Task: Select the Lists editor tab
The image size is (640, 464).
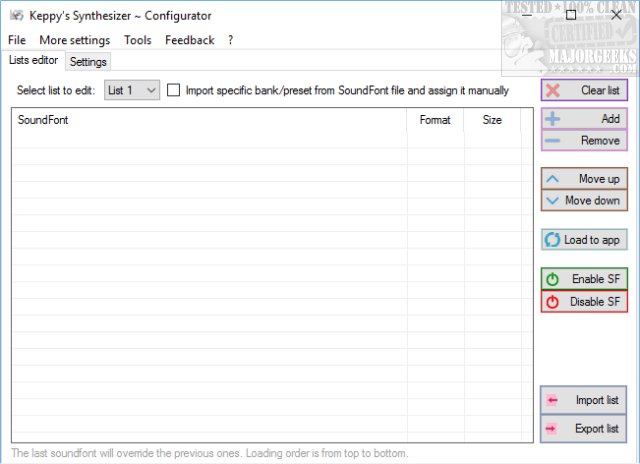Action: [x=33, y=60]
